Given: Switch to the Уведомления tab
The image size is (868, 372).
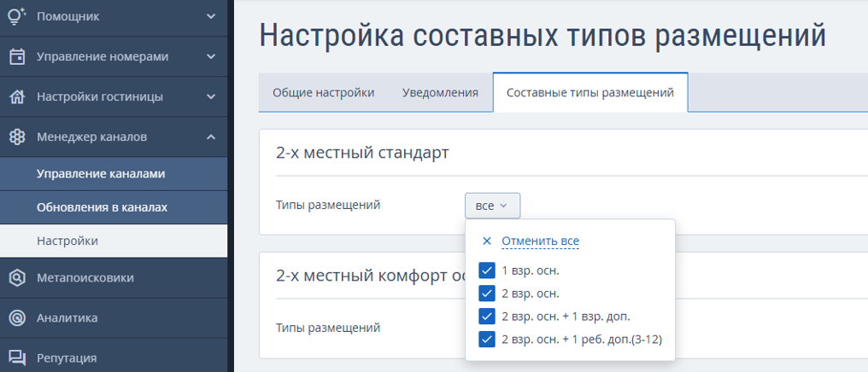Looking at the screenshot, I should coord(440,92).
